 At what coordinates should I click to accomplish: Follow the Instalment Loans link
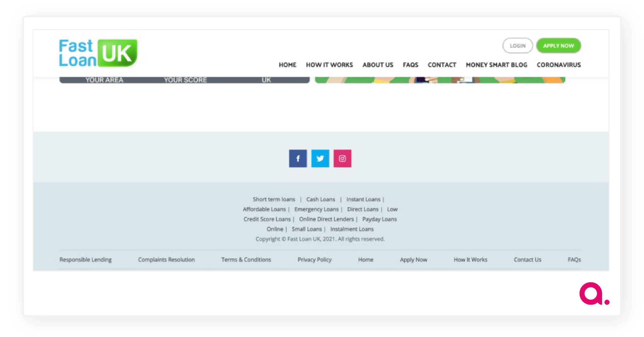pyautogui.click(x=352, y=229)
